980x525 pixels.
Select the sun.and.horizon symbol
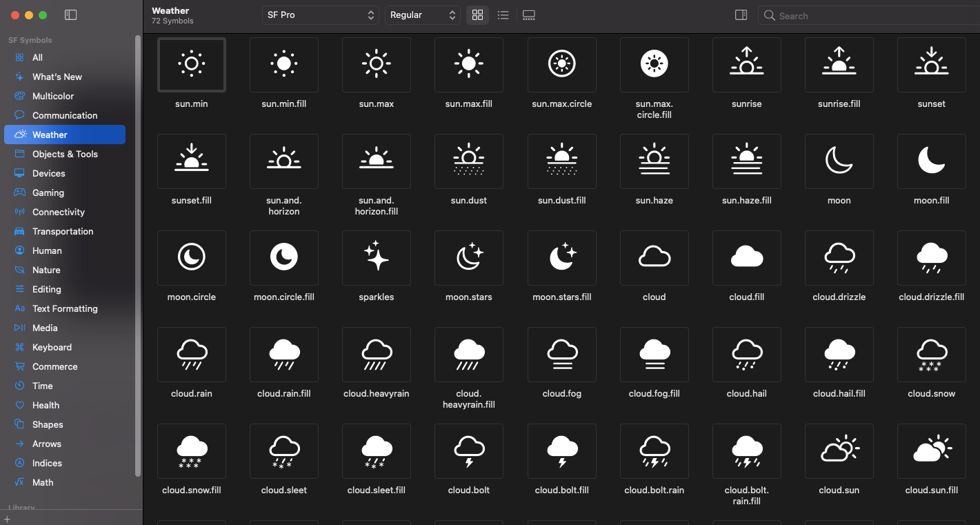click(284, 161)
